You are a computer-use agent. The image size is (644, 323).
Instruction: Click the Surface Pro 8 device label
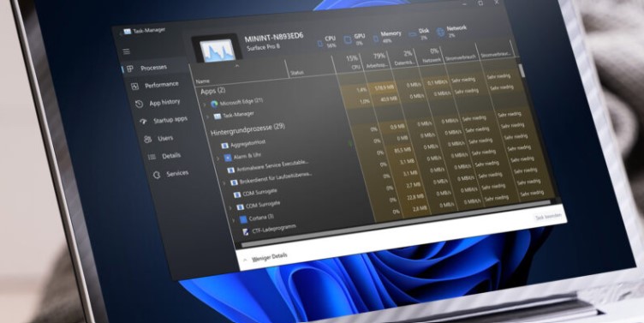point(263,47)
